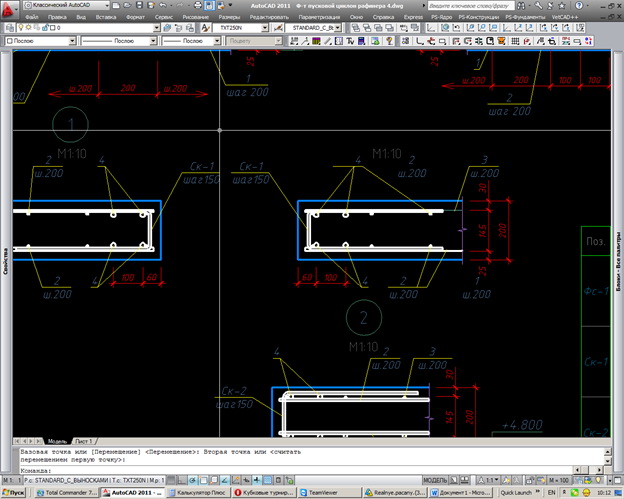Open the Layer Properties Manager icon
624x499 pixels.
(x=9, y=28)
